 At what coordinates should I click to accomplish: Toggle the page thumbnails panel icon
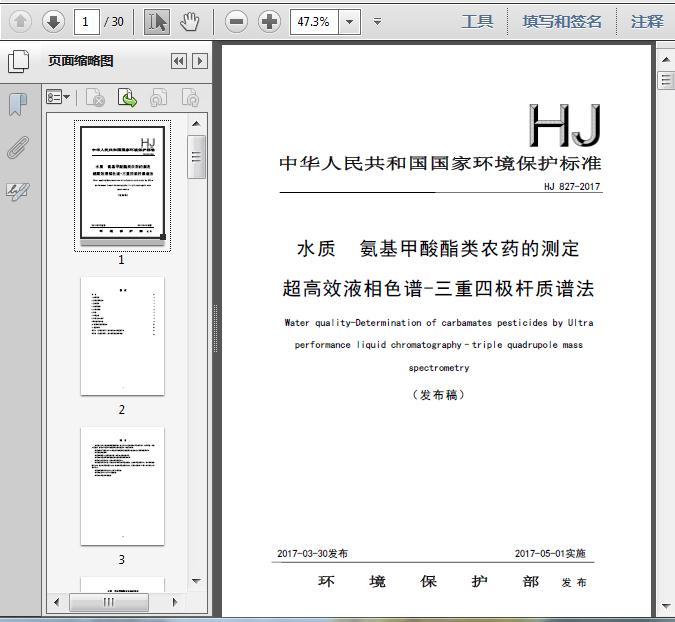18,62
